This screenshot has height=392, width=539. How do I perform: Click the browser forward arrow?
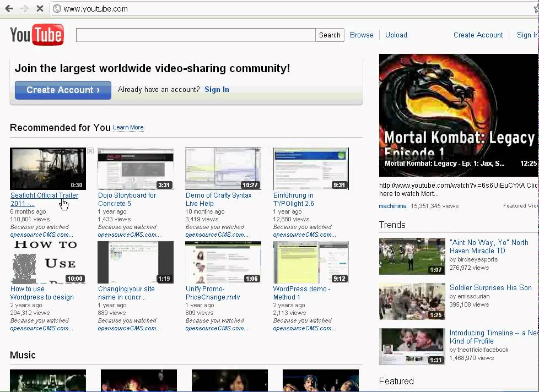click(x=24, y=9)
